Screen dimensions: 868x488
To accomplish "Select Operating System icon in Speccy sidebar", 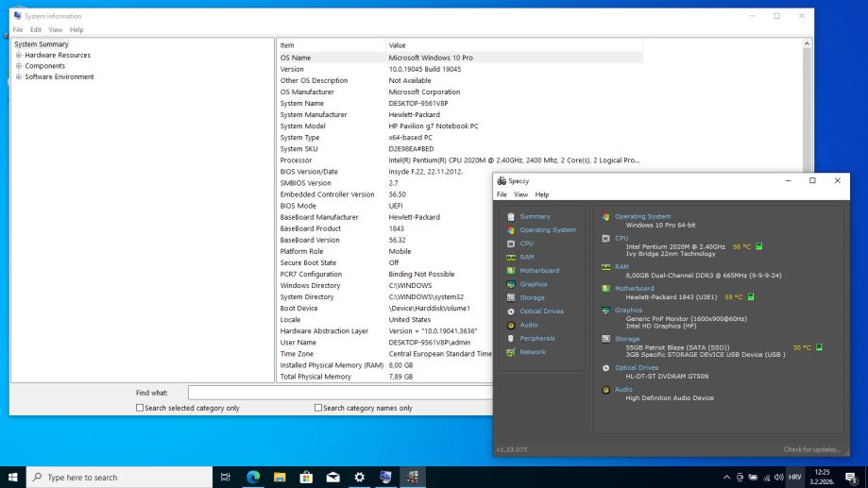I will [511, 230].
